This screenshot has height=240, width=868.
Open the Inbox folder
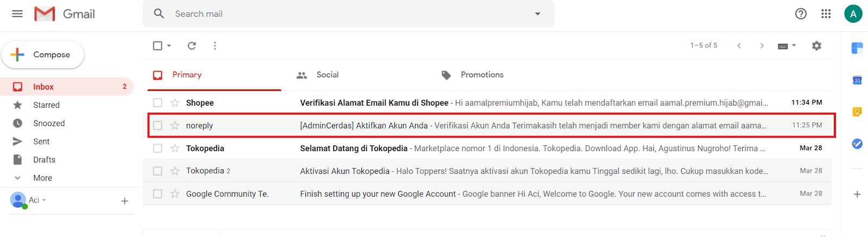(x=67, y=87)
